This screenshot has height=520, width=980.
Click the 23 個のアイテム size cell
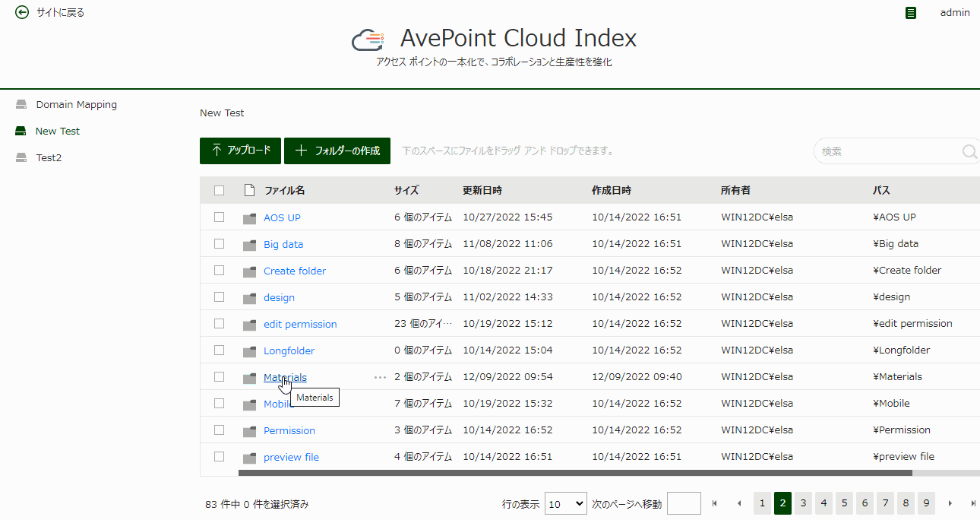pyautogui.click(x=423, y=324)
